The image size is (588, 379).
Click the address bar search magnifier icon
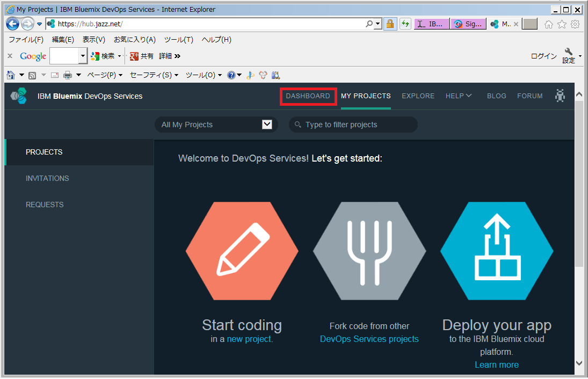[369, 24]
